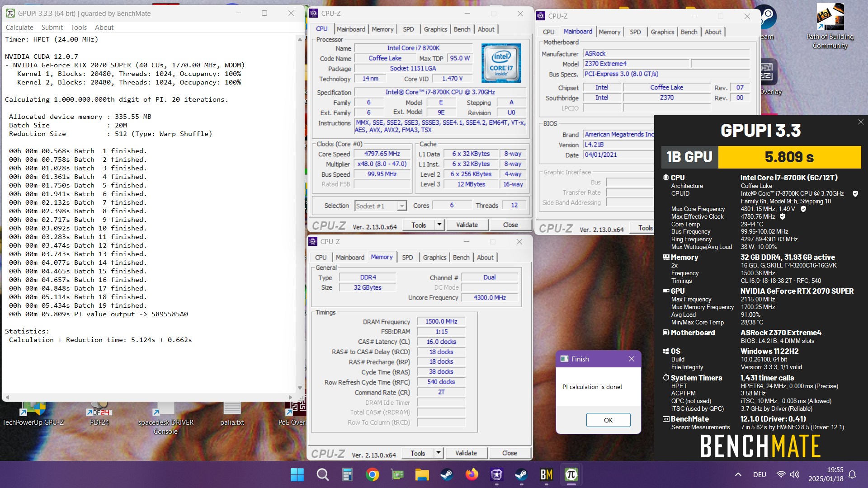This screenshot has height=488, width=868.
Task: Expand Tools dropdown arrow in CPU-Z CPU window
Action: coord(439,225)
